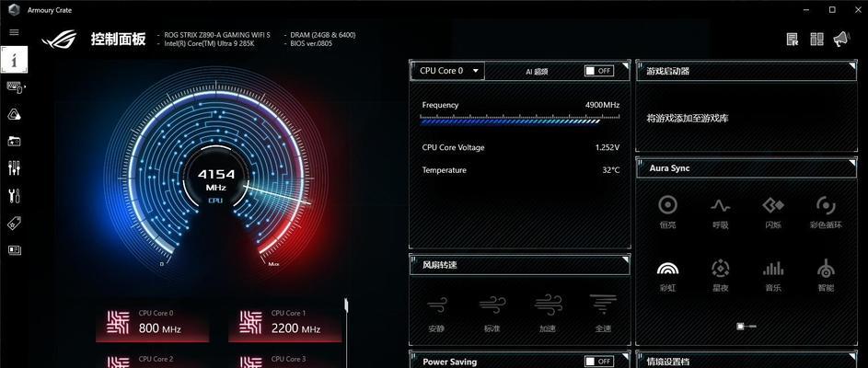
Task: Click 将游戏添加至游戏库 link
Action: point(688,119)
